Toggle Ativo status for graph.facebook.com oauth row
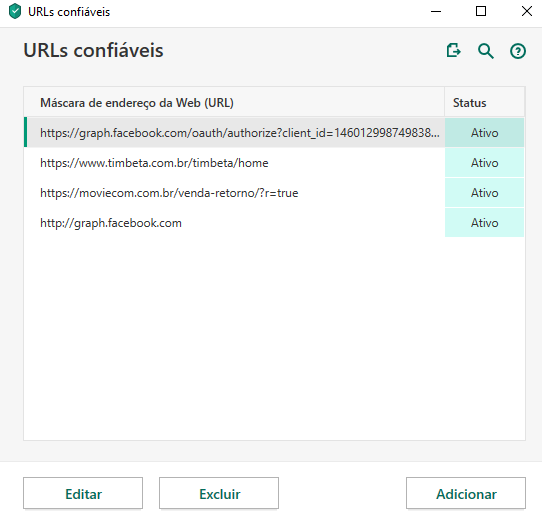 click(x=484, y=133)
